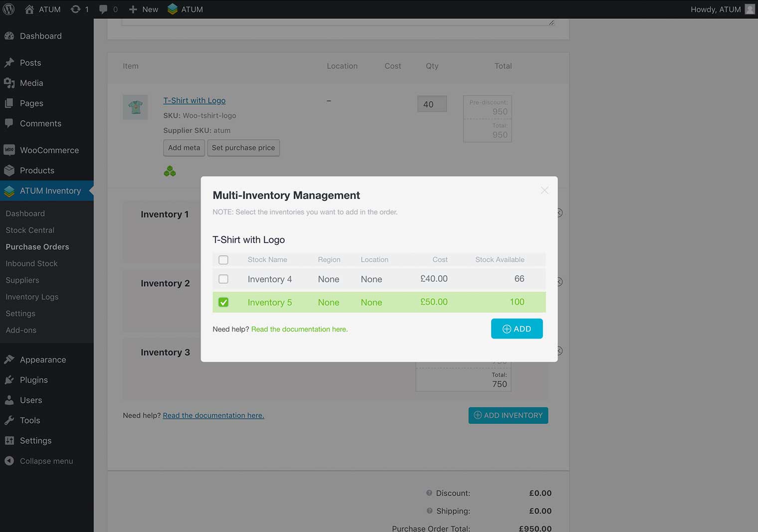The image size is (758, 532).
Task: Click the green multi-inventory icon under product
Action: pos(170,172)
